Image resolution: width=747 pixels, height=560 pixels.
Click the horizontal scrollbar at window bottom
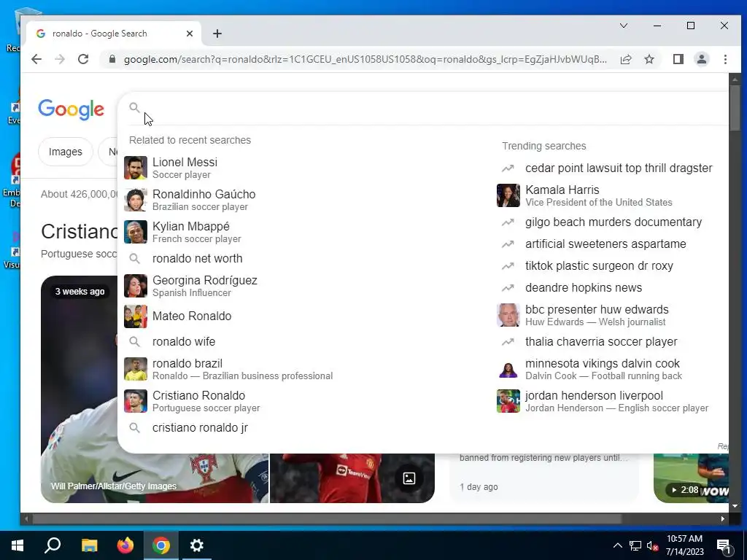(x=327, y=518)
